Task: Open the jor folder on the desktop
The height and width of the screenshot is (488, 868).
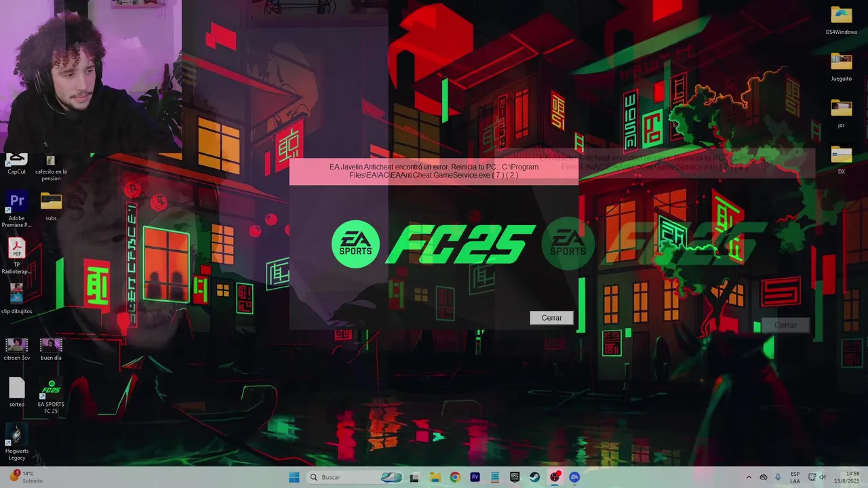Action: pyautogui.click(x=842, y=113)
